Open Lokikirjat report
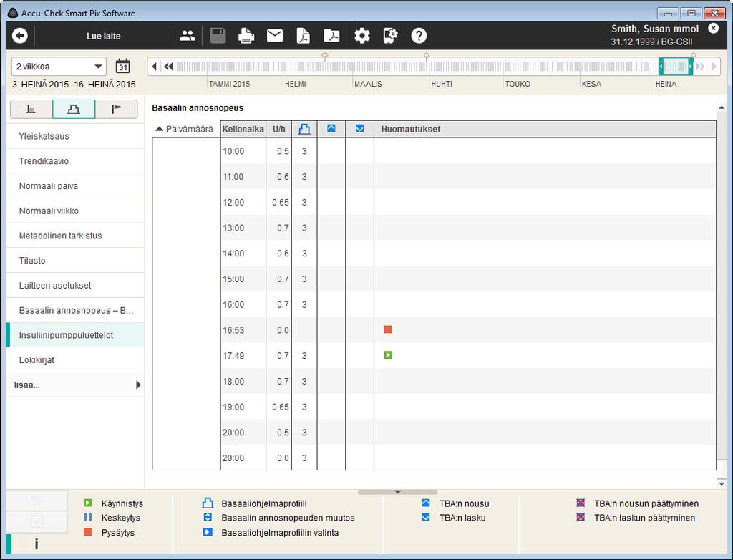 (x=75, y=359)
